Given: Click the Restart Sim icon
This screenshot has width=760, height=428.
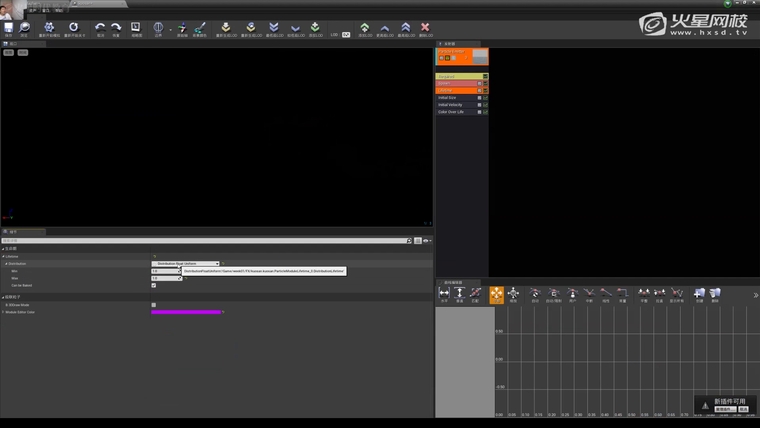Looking at the screenshot, I should 49,28.
